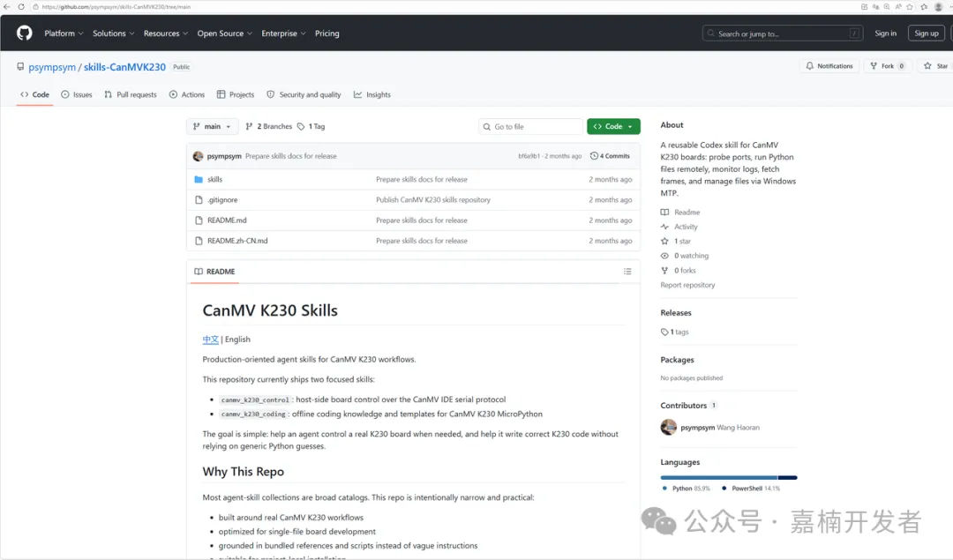View 0 watching link
This screenshot has width=953, height=560.
point(685,256)
